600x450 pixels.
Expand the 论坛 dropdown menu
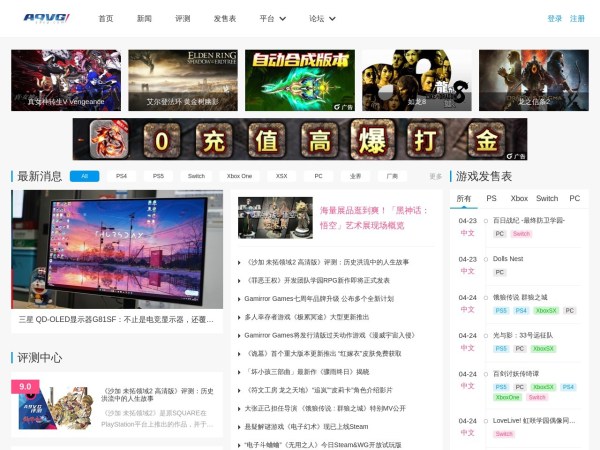pyautogui.click(x=321, y=18)
